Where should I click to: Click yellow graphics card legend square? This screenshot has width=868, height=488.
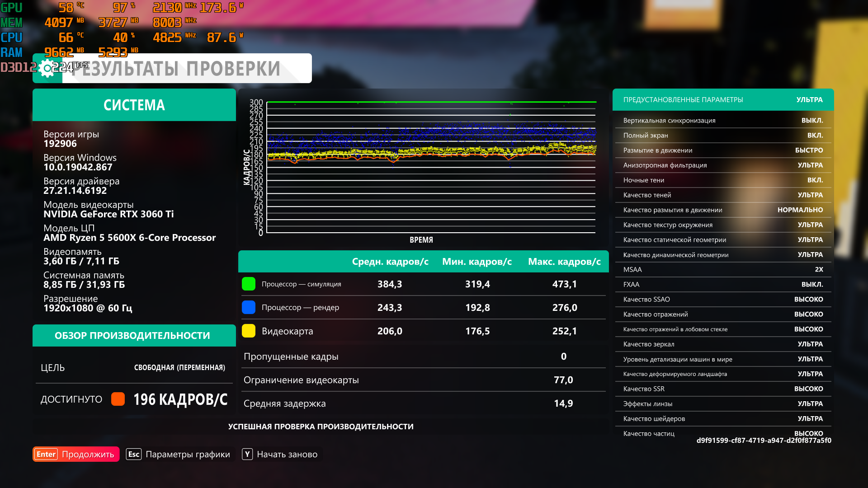tap(249, 331)
